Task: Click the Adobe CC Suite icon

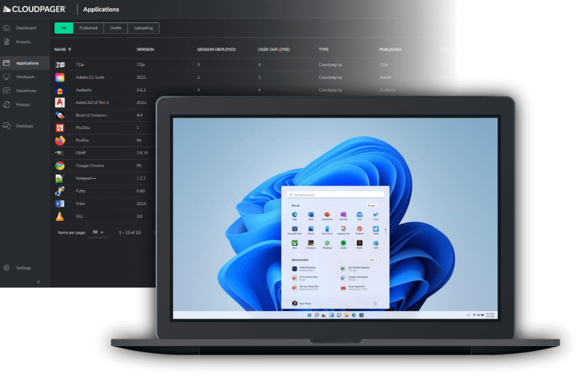Action: click(60, 78)
